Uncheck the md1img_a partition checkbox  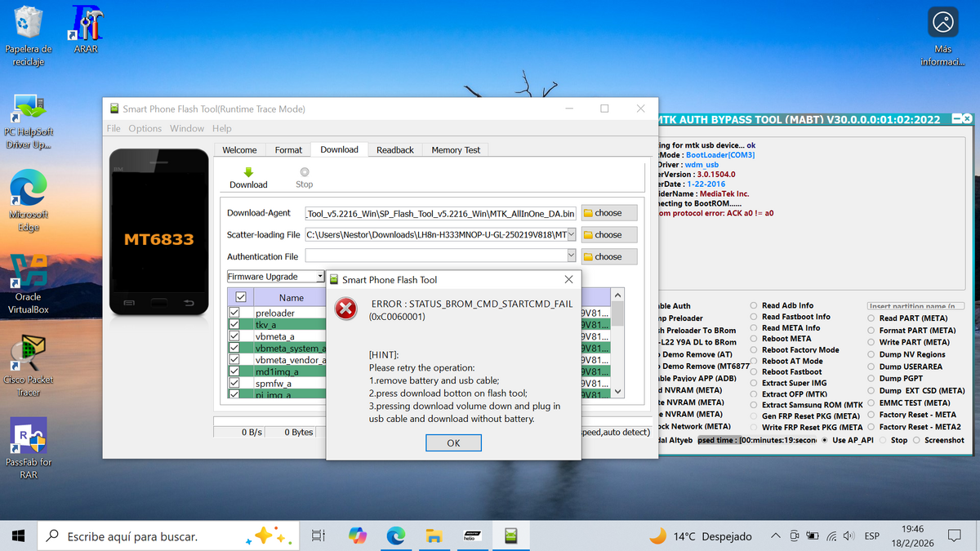pos(235,371)
